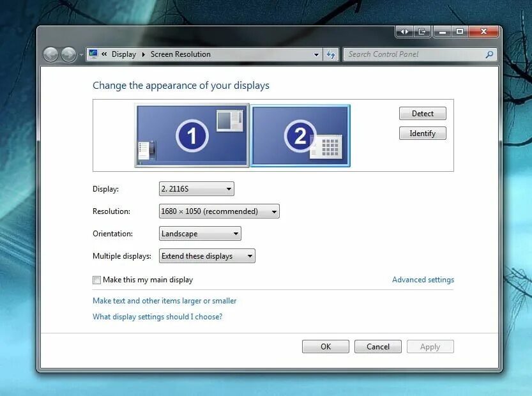Go to Display in the breadcrumb
The width and height of the screenshot is (532, 396).
[x=123, y=54]
